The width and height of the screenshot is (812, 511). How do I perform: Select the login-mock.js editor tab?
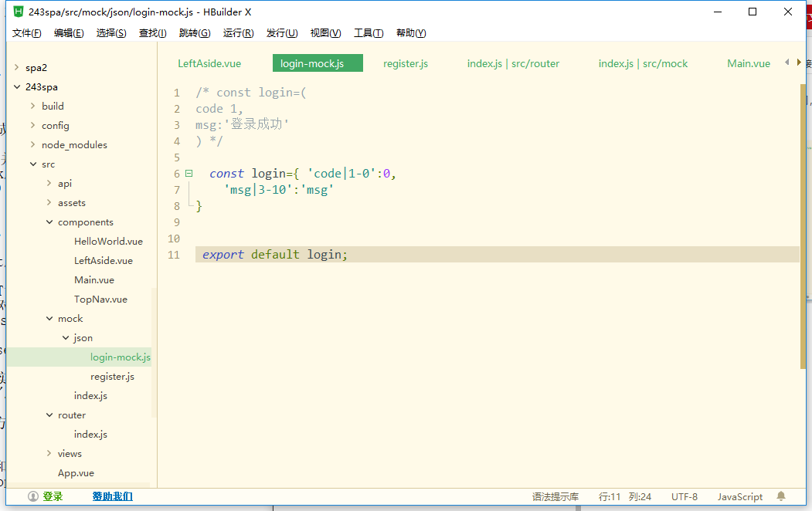318,63
